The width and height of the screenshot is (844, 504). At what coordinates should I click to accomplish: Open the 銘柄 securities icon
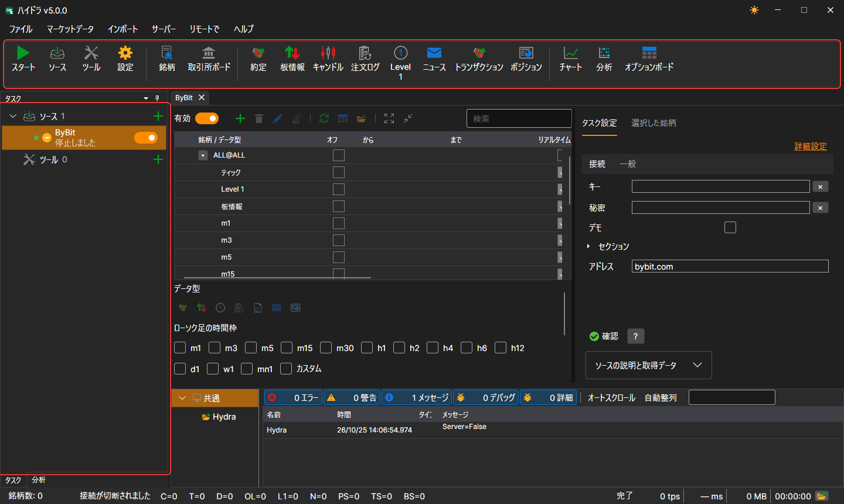[x=167, y=53]
